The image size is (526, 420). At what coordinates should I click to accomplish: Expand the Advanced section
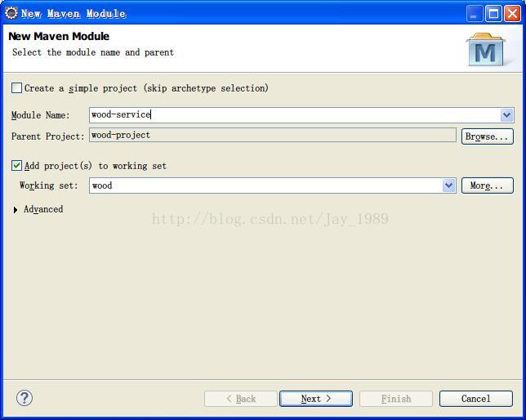[16, 210]
